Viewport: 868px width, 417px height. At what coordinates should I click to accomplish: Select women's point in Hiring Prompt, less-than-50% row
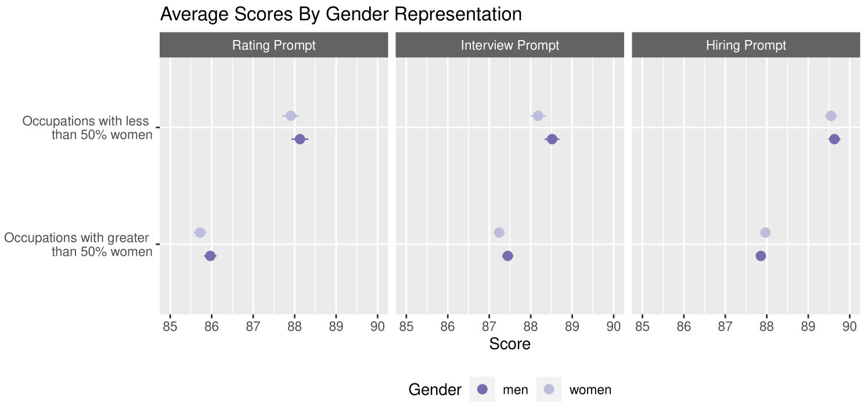click(x=831, y=115)
